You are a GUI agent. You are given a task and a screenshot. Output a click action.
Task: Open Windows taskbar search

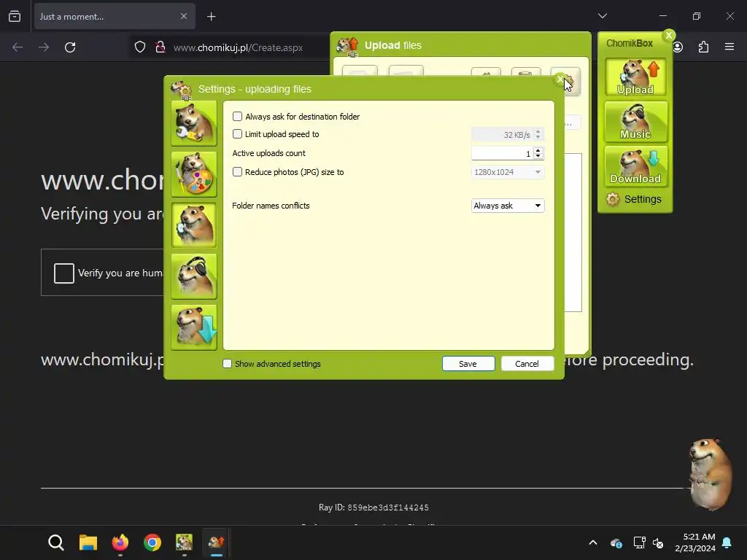pyautogui.click(x=56, y=542)
